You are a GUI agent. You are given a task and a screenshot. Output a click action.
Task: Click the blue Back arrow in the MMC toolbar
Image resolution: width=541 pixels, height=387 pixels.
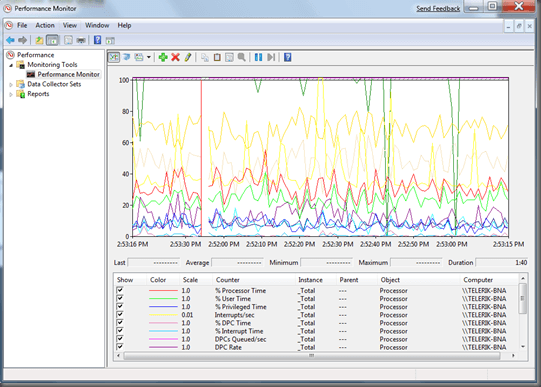[x=10, y=40]
